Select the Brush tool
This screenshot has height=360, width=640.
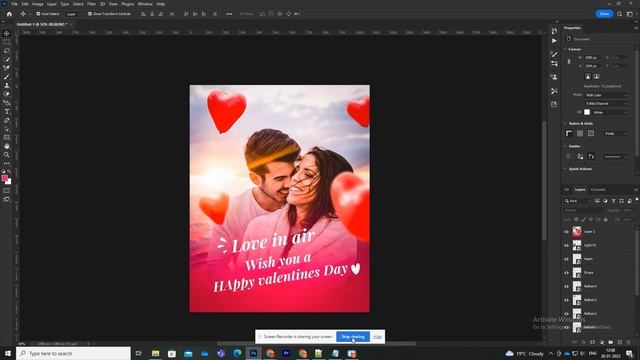pos(7,77)
